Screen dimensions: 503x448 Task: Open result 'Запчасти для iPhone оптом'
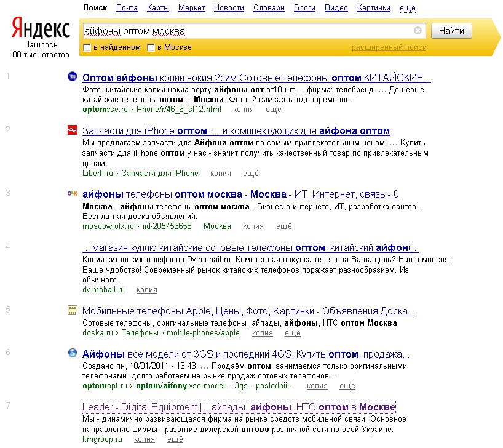(x=236, y=131)
